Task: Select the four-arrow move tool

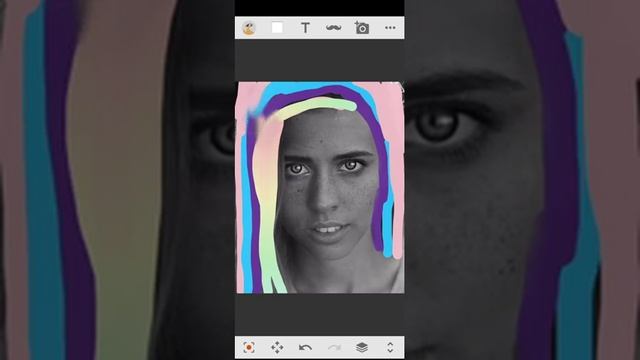Action: pyautogui.click(x=277, y=347)
